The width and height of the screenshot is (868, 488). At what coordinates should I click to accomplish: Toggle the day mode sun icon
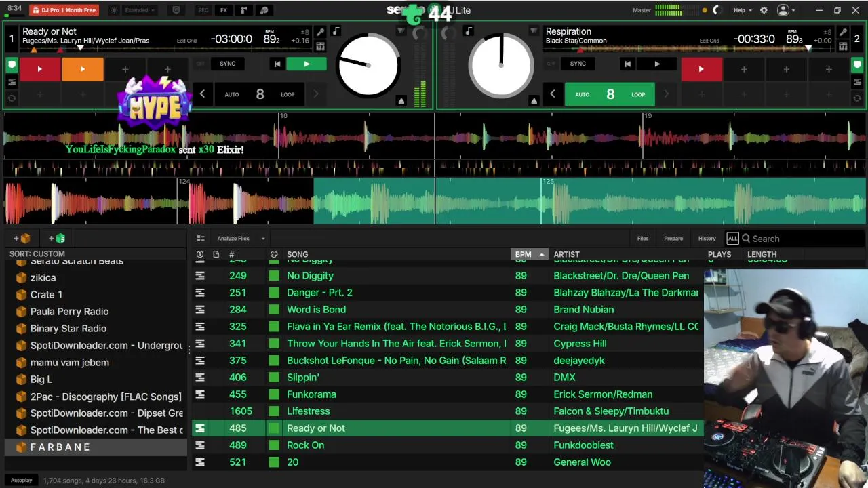pyautogui.click(x=113, y=10)
